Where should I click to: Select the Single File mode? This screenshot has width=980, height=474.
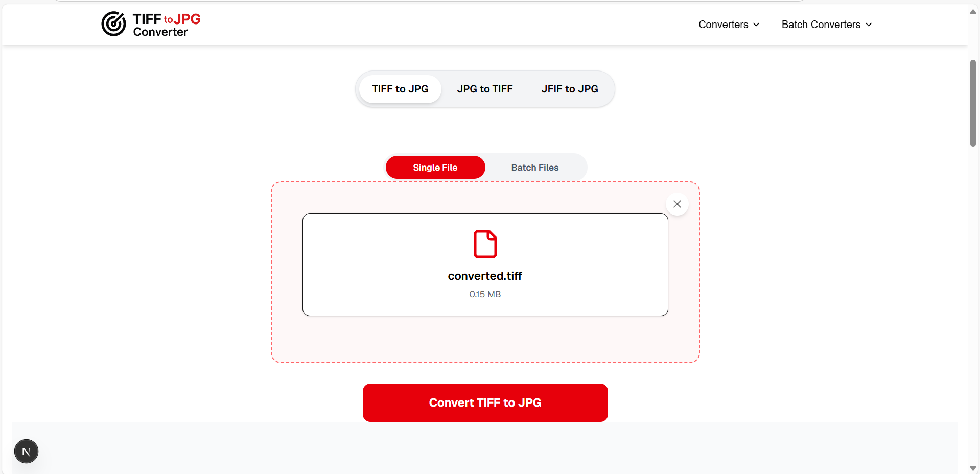tap(435, 167)
